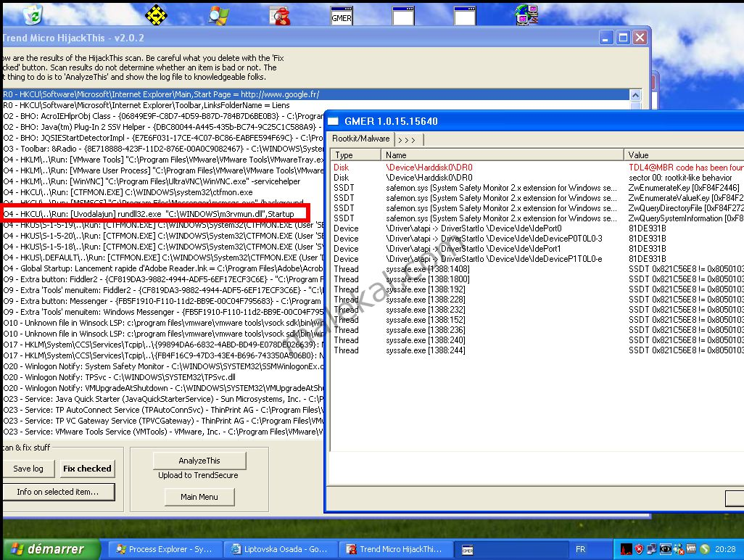Click the Main Menu button
The image size is (744, 560).
point(199,497)
